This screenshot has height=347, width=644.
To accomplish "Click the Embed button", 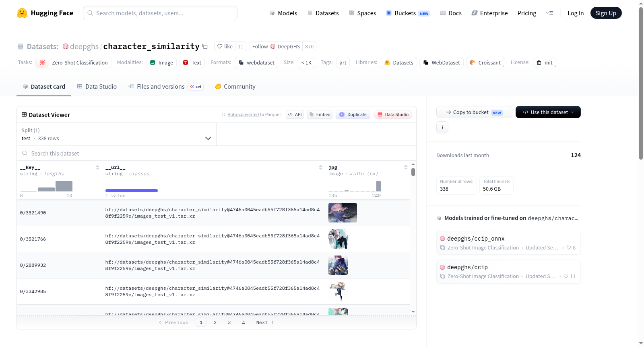I will 320,114.
